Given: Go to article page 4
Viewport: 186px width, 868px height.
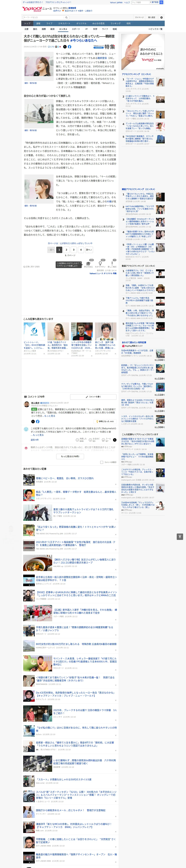Looking at the screenshot, I should click(x=81, y=250).
